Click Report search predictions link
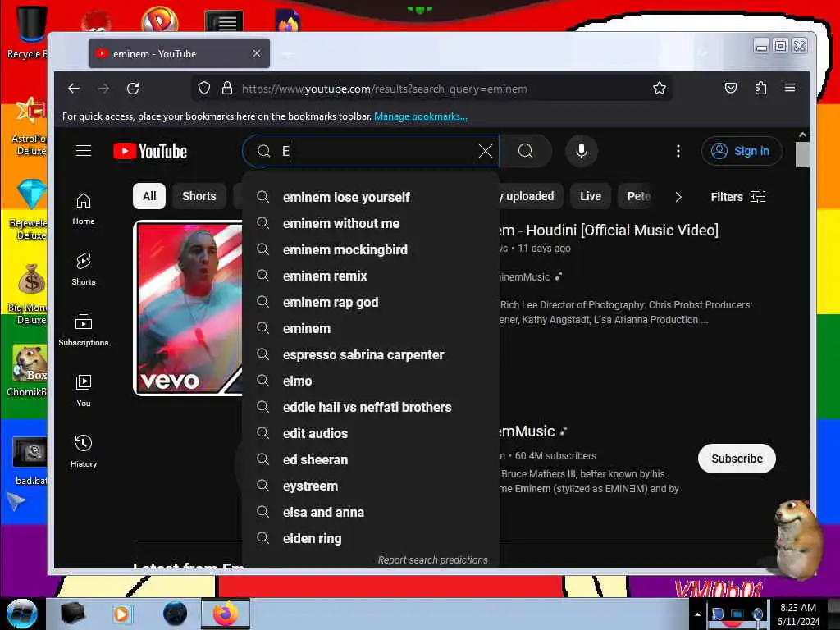Viewport: 840px width, 630px height. 433,559
